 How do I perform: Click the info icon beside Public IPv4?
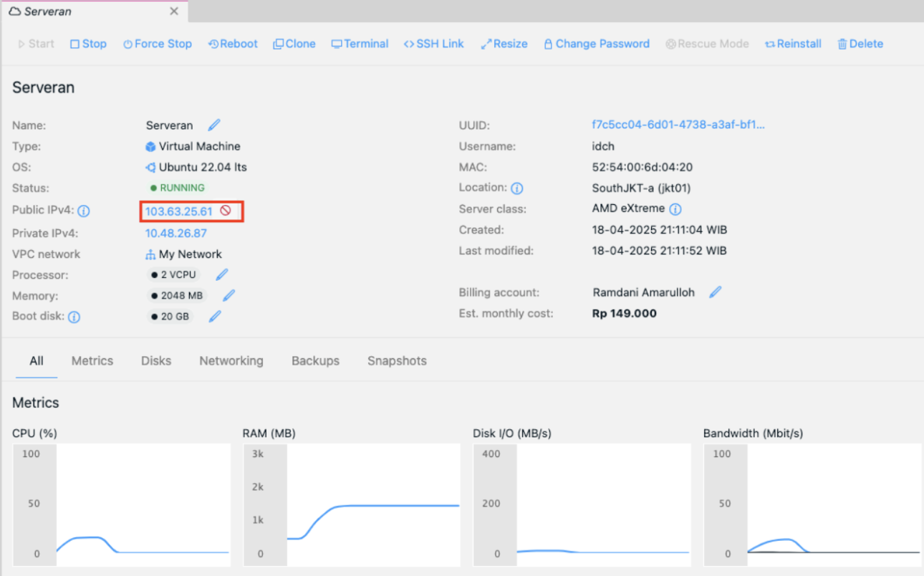(x=84, y=211)
